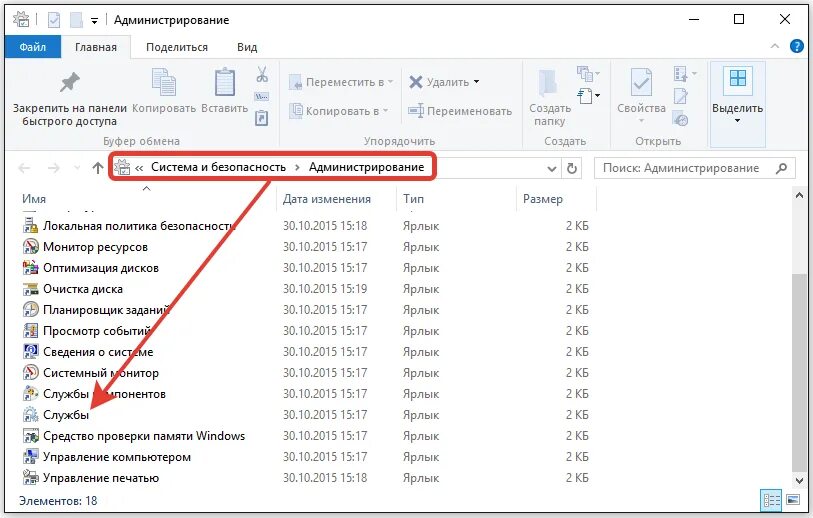
Task: Click the Управление компьютером icon
Action: tap(31, 457)
